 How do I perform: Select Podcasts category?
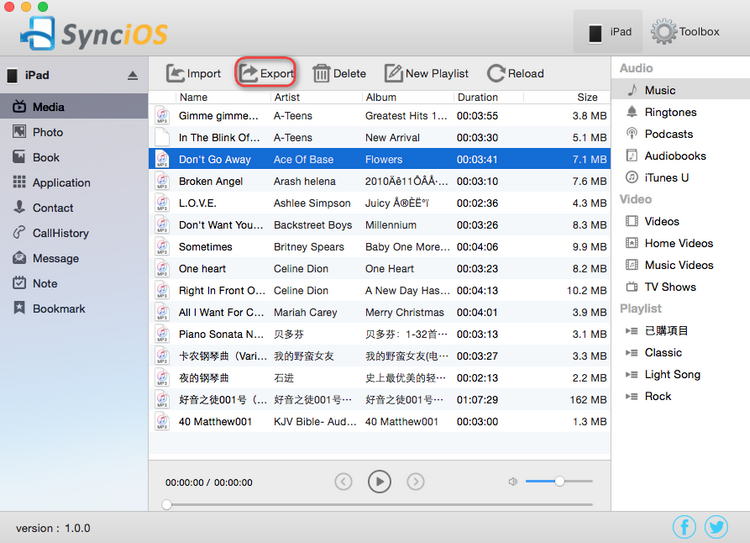(x=681, y=134)
